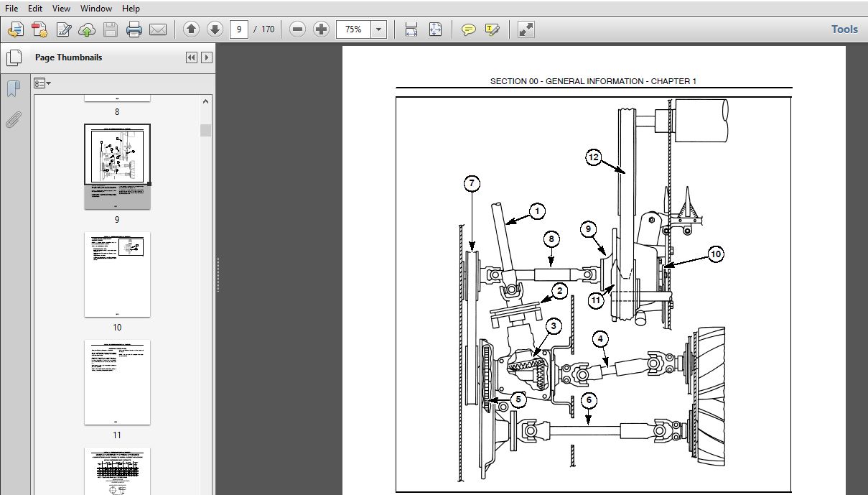The image size is (868, 495).
Task: Click the Save floppy disk icon
Action: pos(110,29)
